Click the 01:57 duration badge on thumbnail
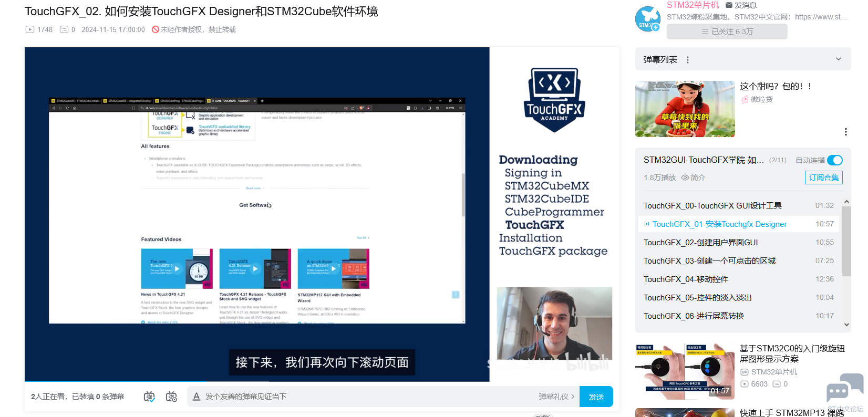 click(x=720, y=391)
